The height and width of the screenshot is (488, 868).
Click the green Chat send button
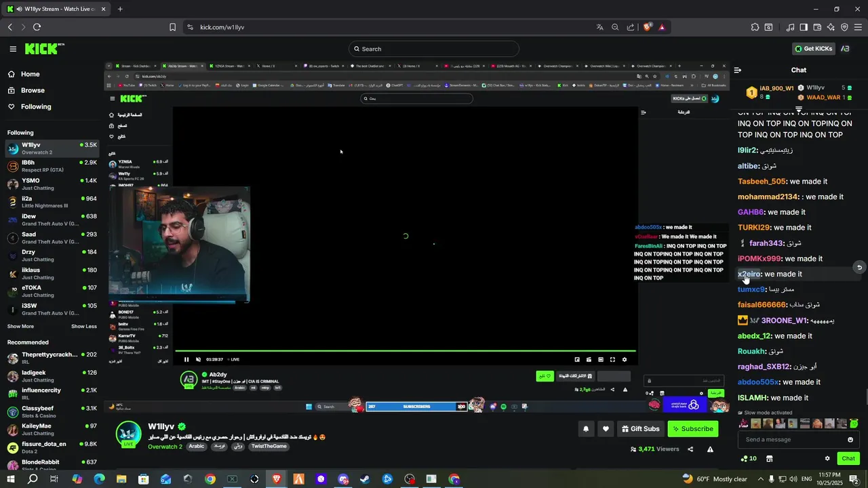[x=848, y=459]
